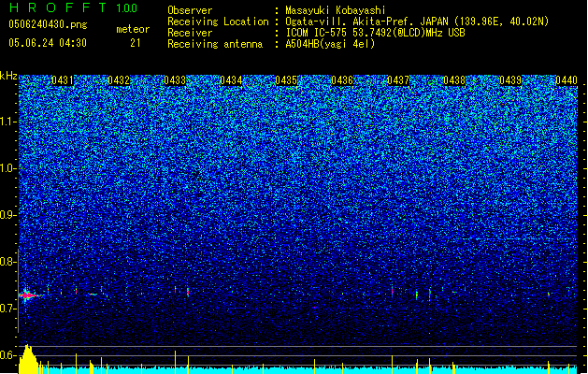Screen dimensions: 588x374
Task: Click the 'Observer' field label
Action: [x=190, y=10]
